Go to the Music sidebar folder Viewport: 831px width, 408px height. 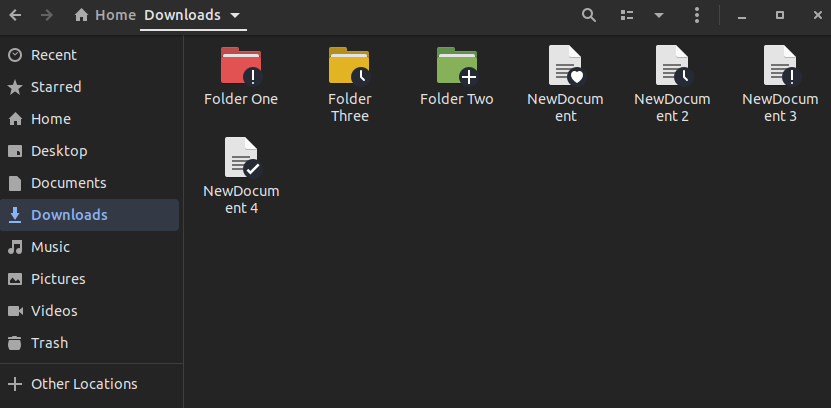click(x=50, y=247)
